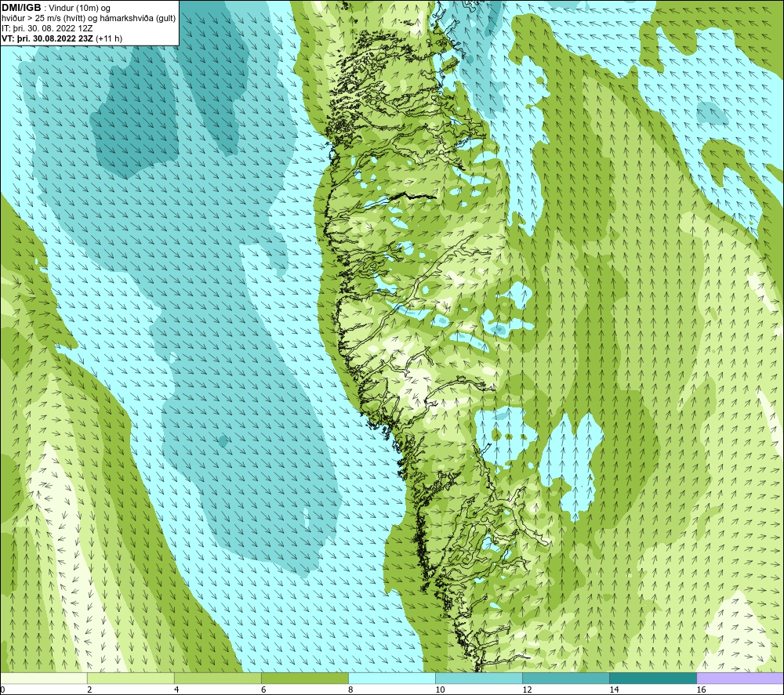This screenshot has width=784, height=695.
Task: Click the legend tick label '0'
Action: point(2,690)
